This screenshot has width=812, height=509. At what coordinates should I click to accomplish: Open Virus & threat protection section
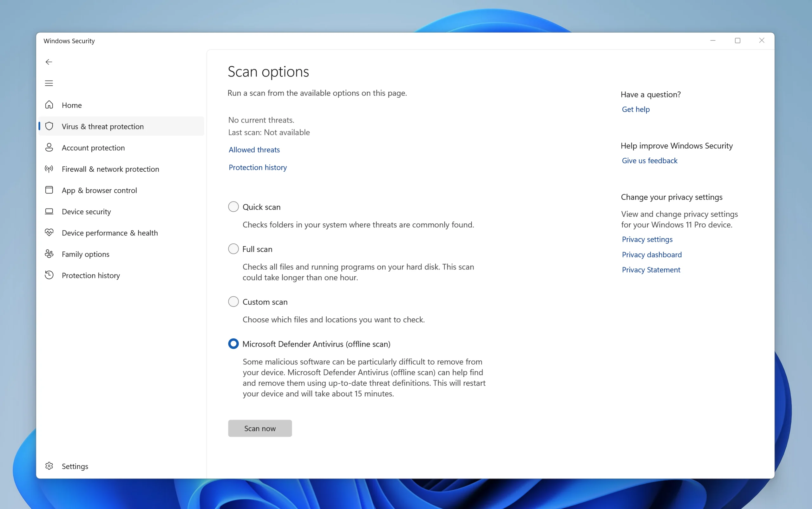(121, 126)
